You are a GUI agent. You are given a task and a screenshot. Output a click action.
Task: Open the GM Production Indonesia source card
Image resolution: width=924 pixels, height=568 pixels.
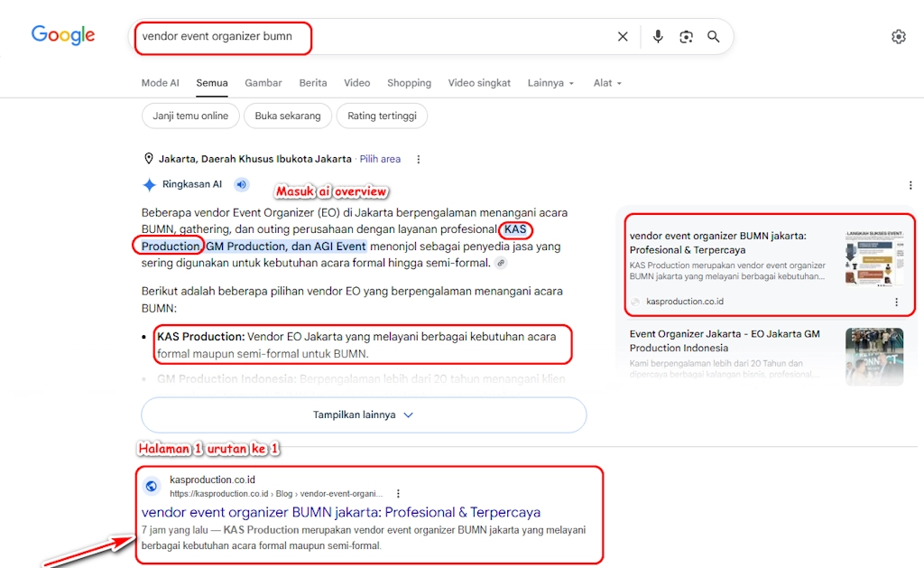coord(725,341)
